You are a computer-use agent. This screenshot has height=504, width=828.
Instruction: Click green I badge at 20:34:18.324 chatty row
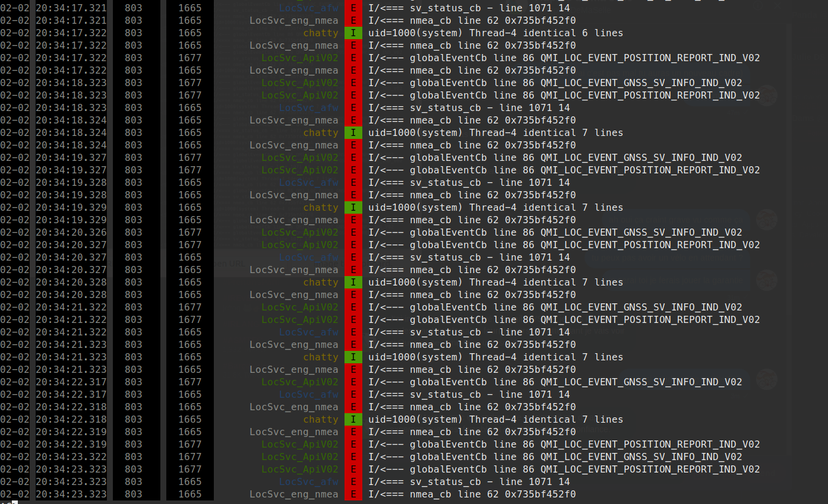coord(353,133)
